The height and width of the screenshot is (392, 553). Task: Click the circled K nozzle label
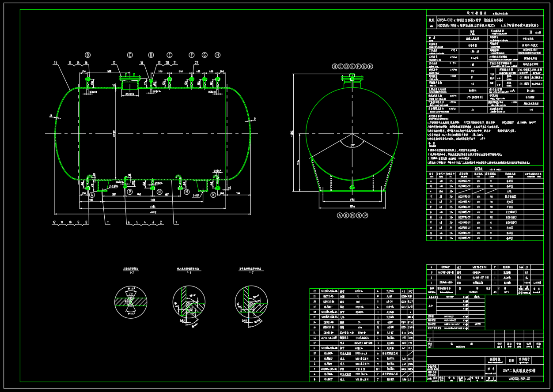tap(213, 194)
